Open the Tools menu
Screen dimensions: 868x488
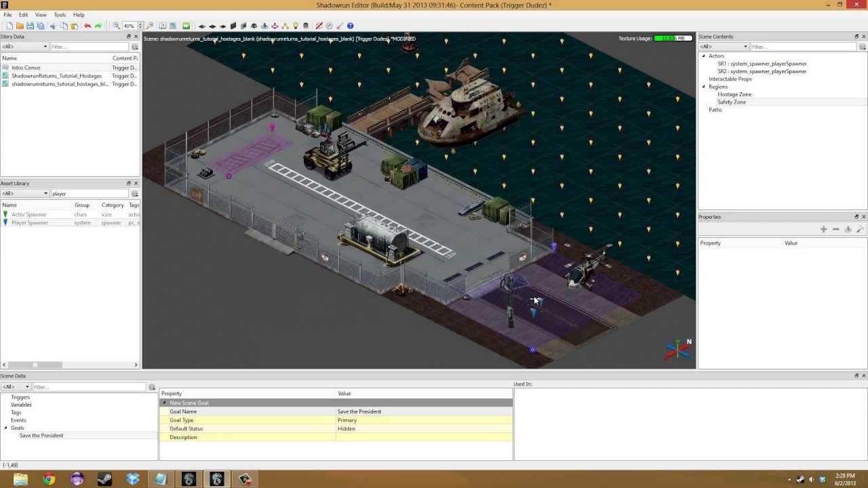[x=60, y=15]
